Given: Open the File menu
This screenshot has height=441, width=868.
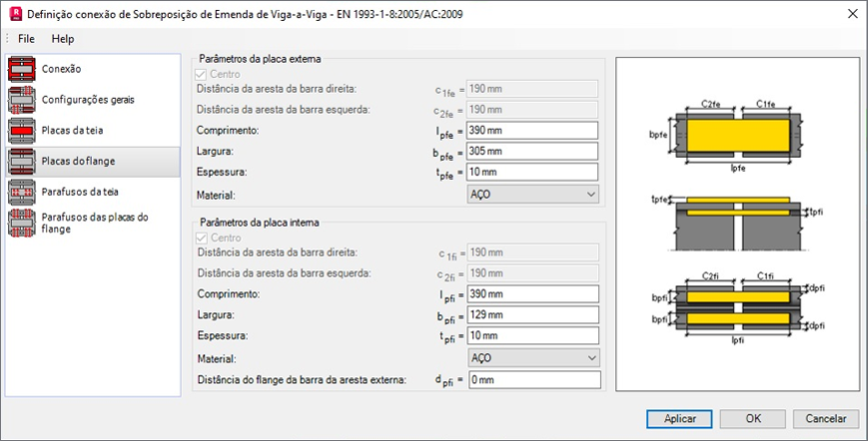Looking at the screenshot, I should [x=26, y=39].
